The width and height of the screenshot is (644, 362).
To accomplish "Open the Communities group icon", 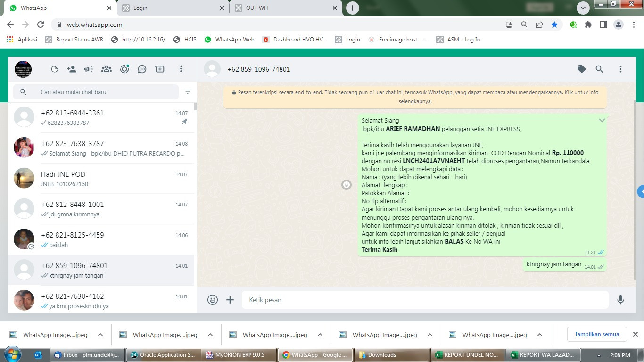I will [107, 69].
